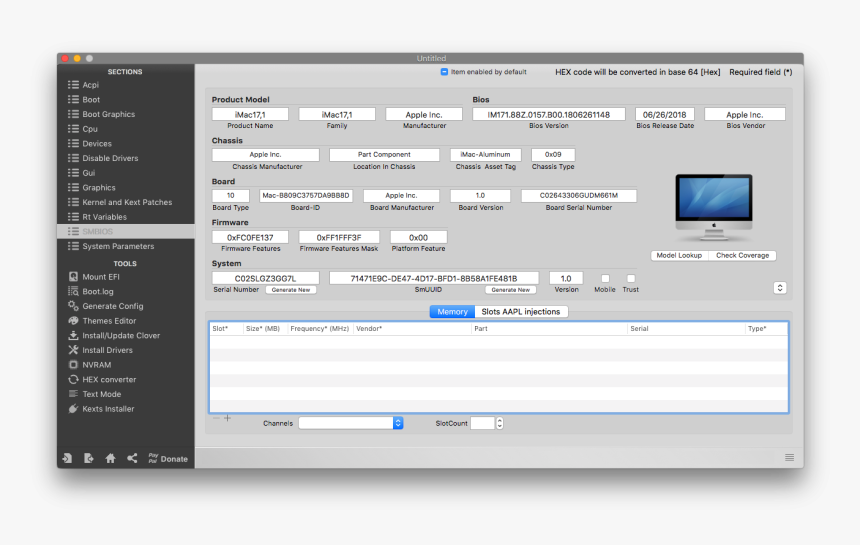This screenshot has height=545, width=860.
Task: Remove memory row with minus button
Action: [216, 418]
